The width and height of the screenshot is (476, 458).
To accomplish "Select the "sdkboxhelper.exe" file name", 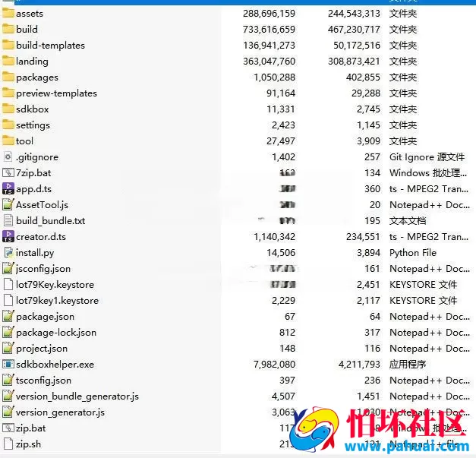I will tap(55, 364).
